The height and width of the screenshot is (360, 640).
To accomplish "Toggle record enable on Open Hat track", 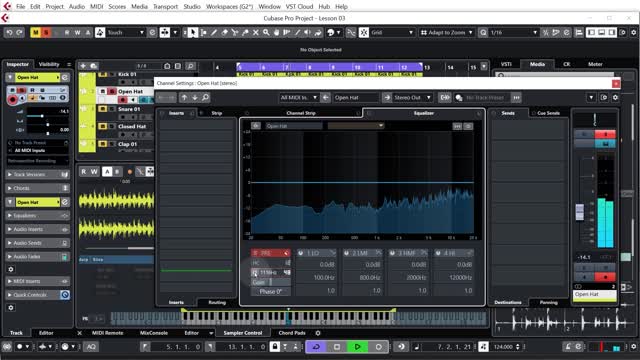I will [122, 100].
